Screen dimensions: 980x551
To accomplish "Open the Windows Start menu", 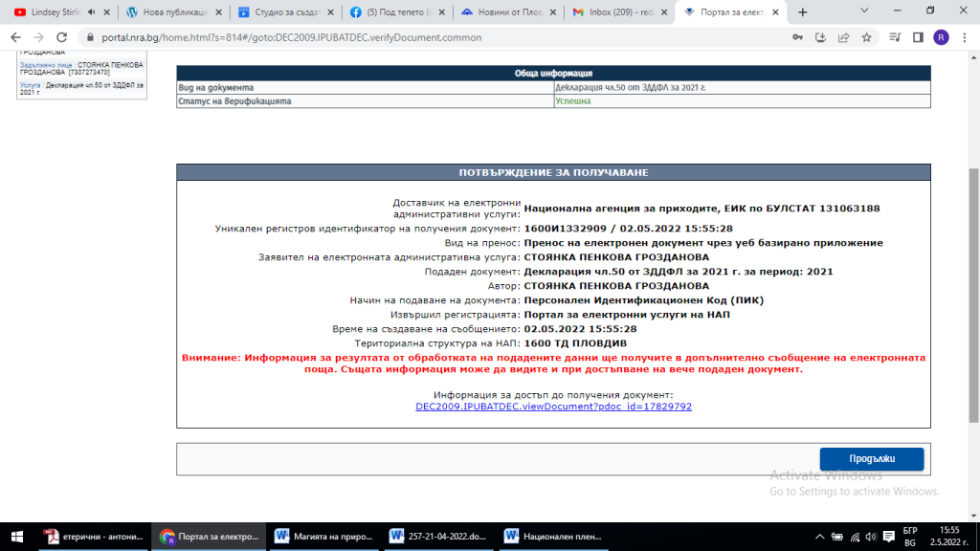I will click(17, 537).
